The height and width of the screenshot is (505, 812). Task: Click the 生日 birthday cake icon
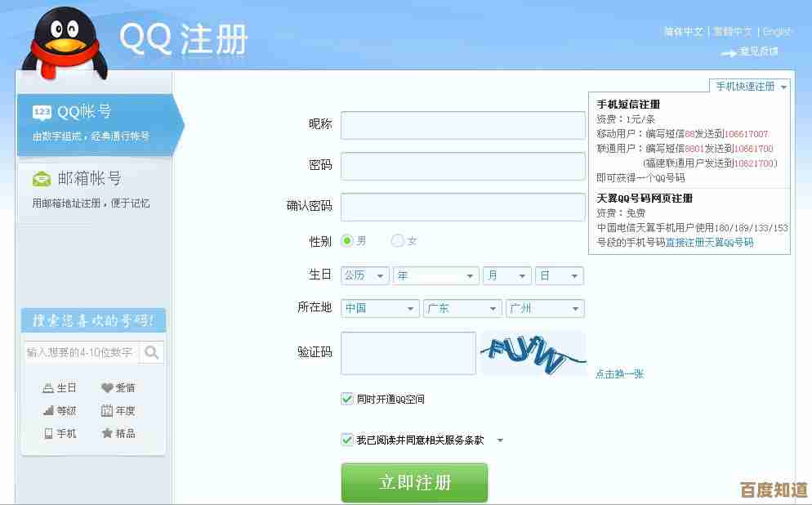pyautogui.click(x=49, y=388)
